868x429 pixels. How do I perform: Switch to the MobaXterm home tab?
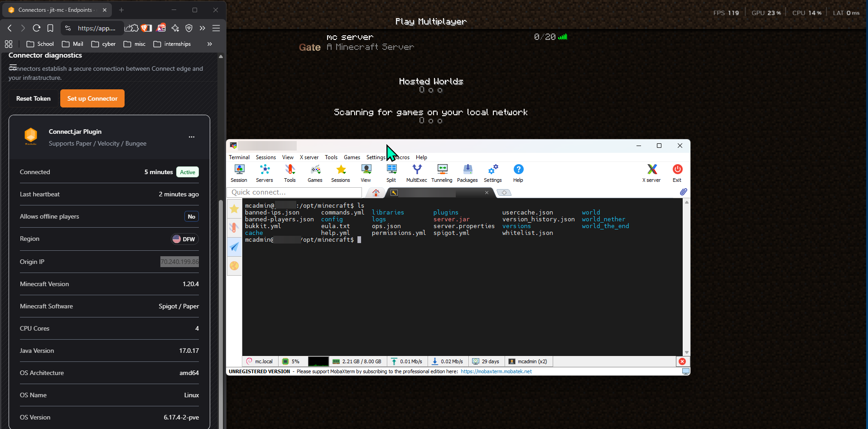click(376, 193)
